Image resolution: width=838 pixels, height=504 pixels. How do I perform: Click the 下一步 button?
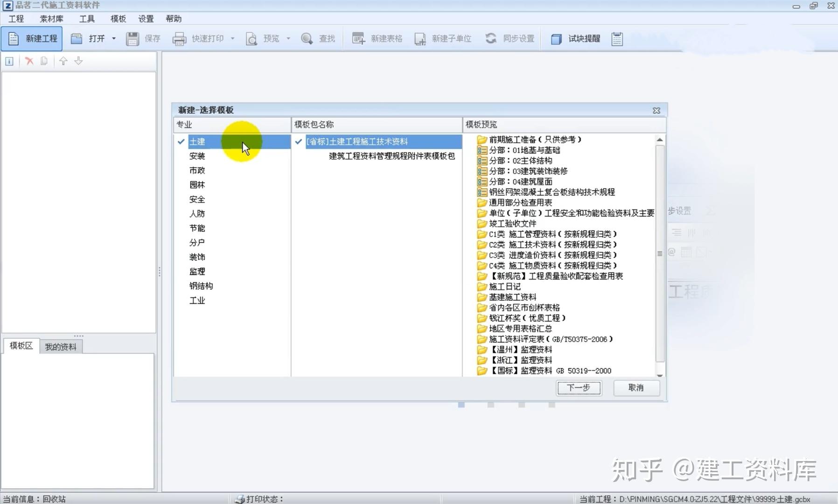pos(579,388)
